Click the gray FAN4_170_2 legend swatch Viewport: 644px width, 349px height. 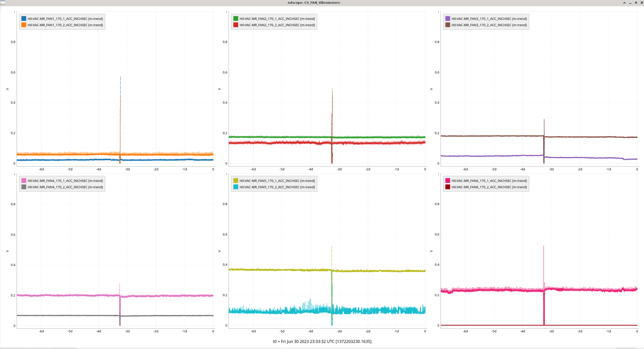[24, 187]
